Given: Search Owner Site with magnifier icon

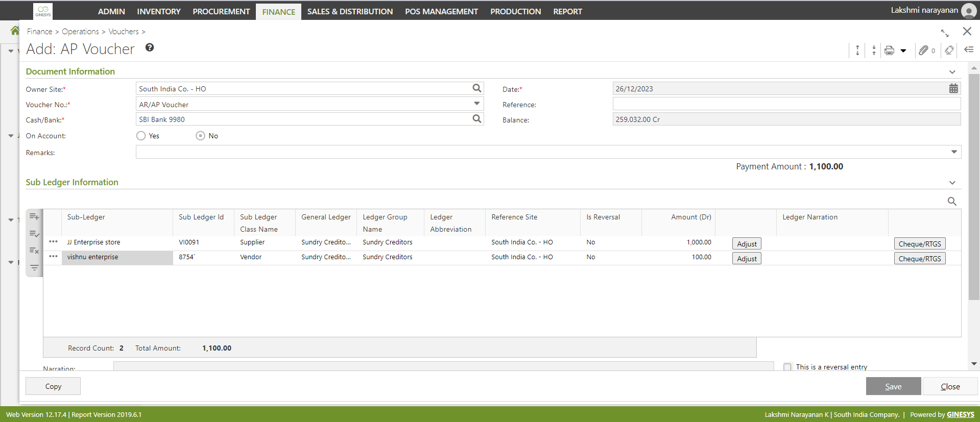Looking at the screenshot, I should [x=477, y=88].
